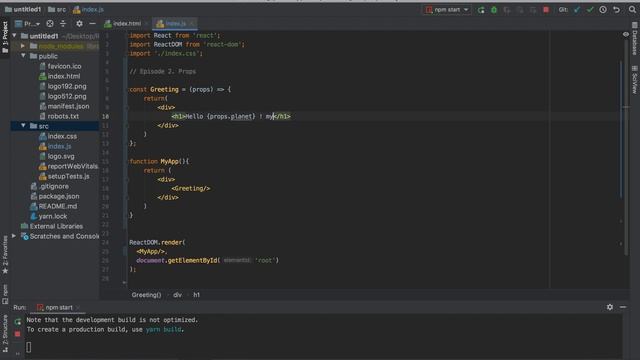Close the index.js editor tab
Screen dimensions: 640x360
pyautogui.click(x=191, y=24)
